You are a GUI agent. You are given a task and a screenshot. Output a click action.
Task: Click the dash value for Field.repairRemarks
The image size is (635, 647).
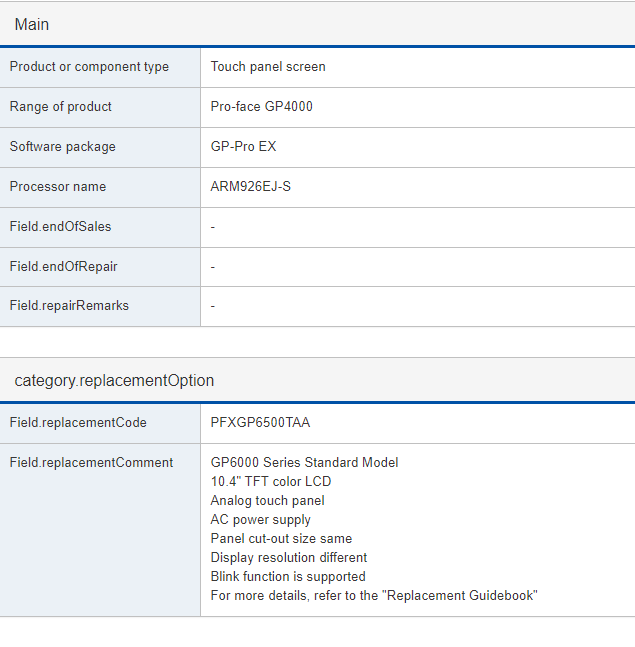[213, 306]
